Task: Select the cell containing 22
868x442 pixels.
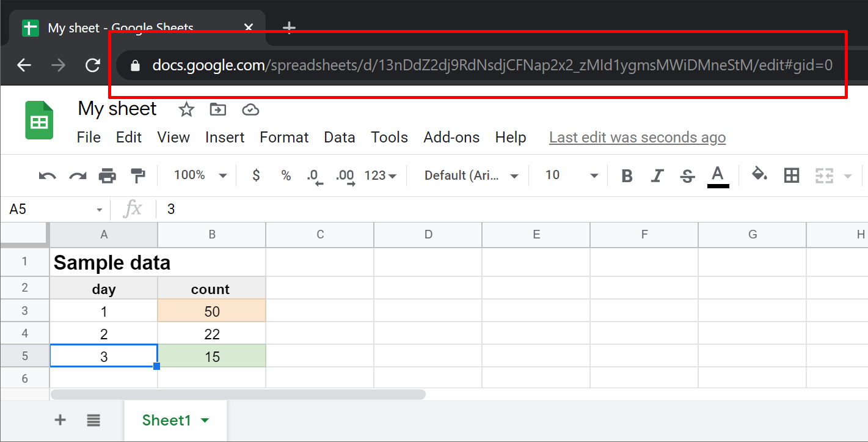Action: pos(212,334)
